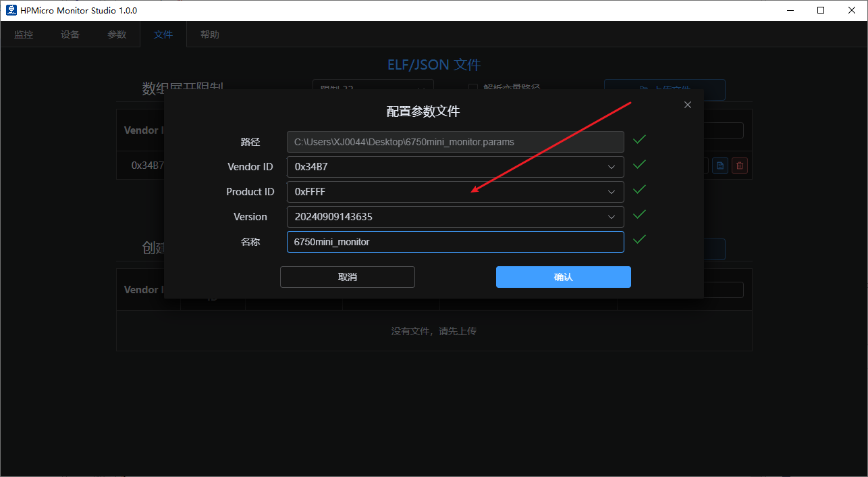Click the green checkmark beside Version
The image size is (868, 477).
coord(639,214)
